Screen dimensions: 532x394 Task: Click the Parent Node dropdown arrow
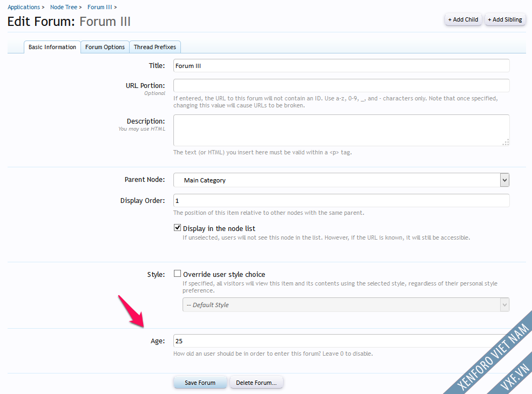(x=504, y=180)
